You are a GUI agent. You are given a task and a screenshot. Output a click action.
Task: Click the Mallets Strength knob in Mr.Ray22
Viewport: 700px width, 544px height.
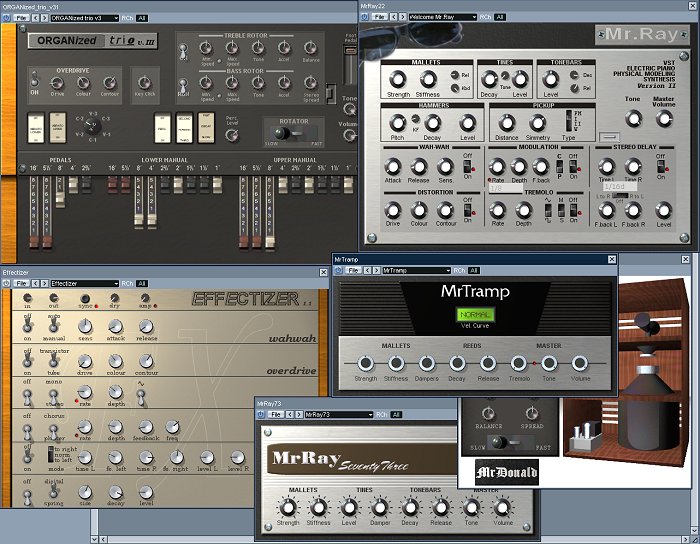click(x=396, y=79)
